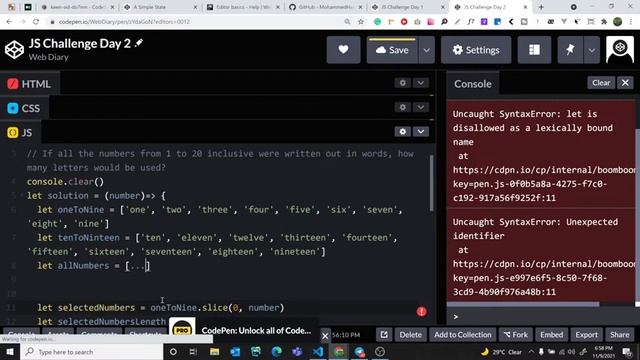Click the console horizontal scrollbar
Image resolution: width=640 pixels, height=360 pixels.
523,304
